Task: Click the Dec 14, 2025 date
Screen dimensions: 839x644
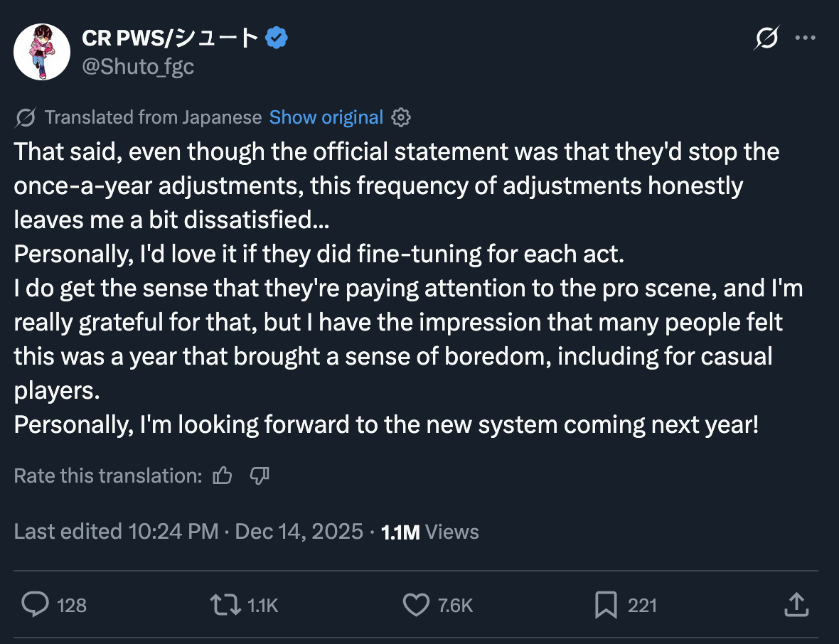Action: point(299,532)
